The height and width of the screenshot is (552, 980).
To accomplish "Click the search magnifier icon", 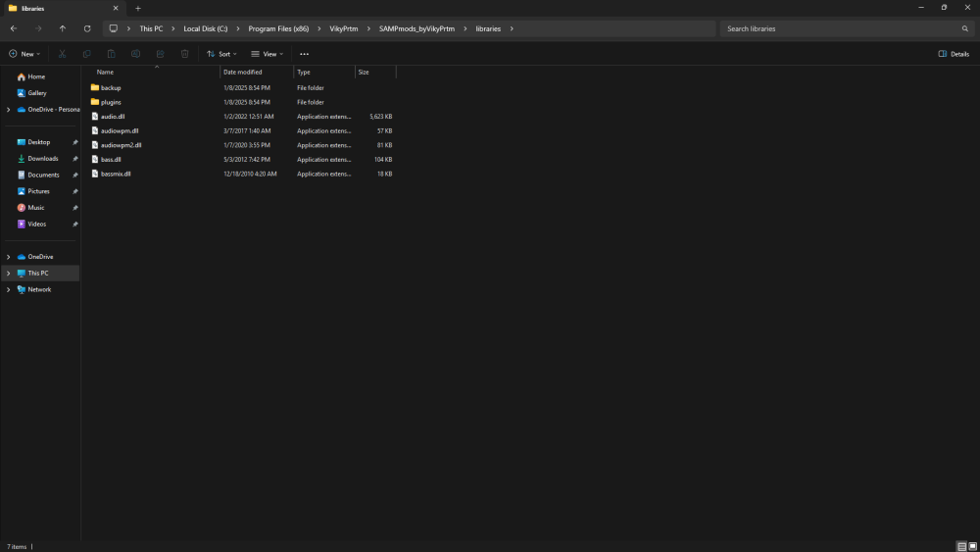I will pyautogui.click(x=965, y=28).
